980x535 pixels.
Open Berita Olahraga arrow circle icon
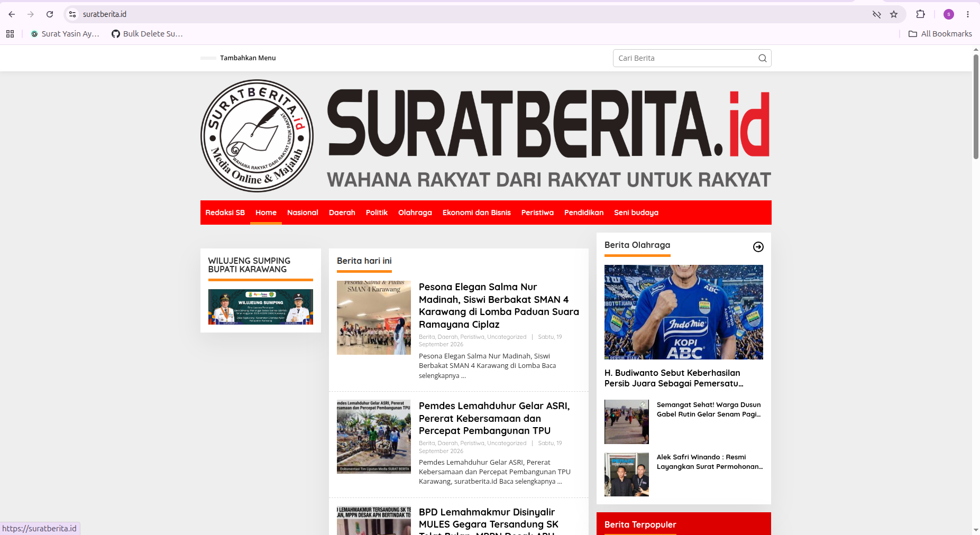point(758,247)
